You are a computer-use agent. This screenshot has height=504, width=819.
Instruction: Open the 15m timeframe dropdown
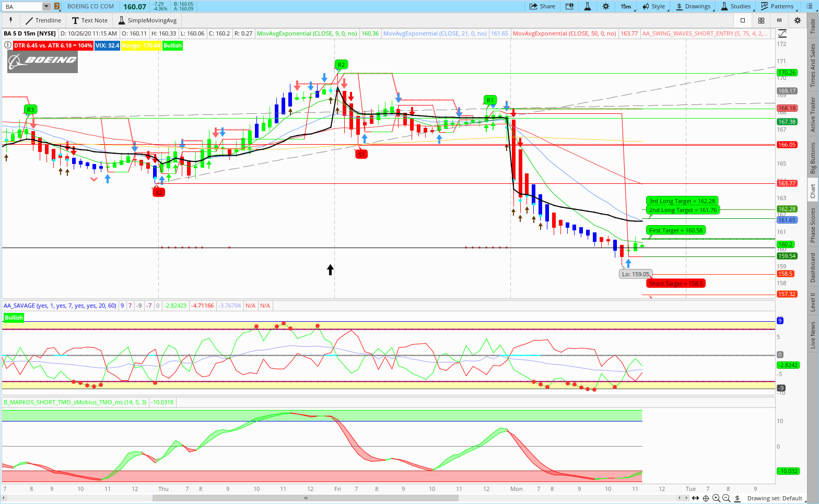(x=626, y=6)
